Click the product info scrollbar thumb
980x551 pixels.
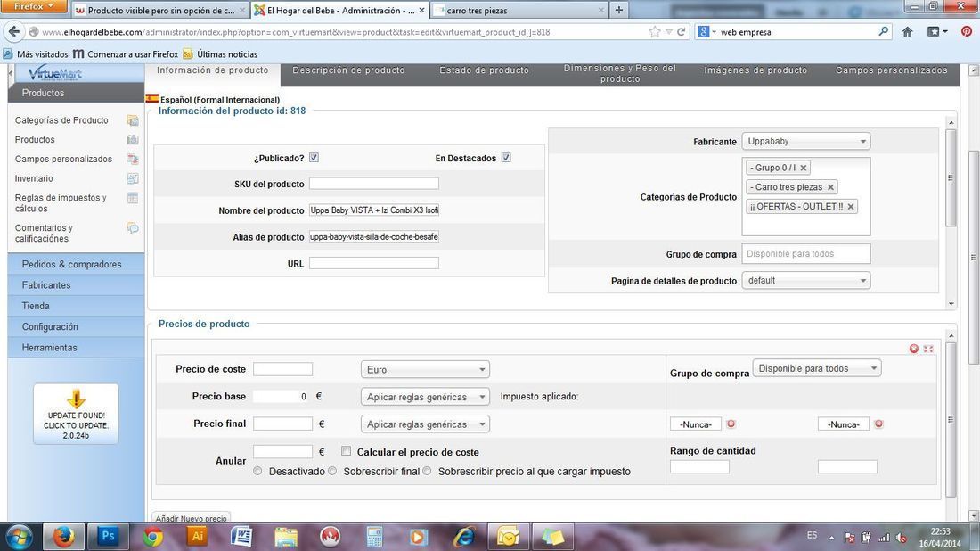(951, 177)
